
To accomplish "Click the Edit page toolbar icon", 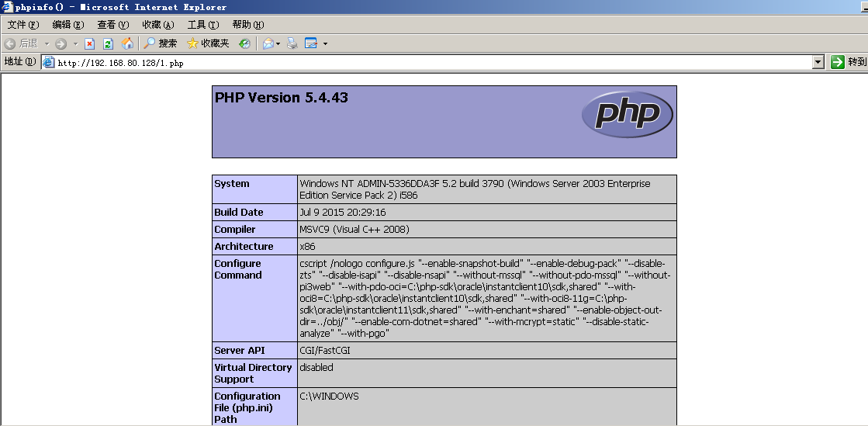I will (x=310, y=43).
